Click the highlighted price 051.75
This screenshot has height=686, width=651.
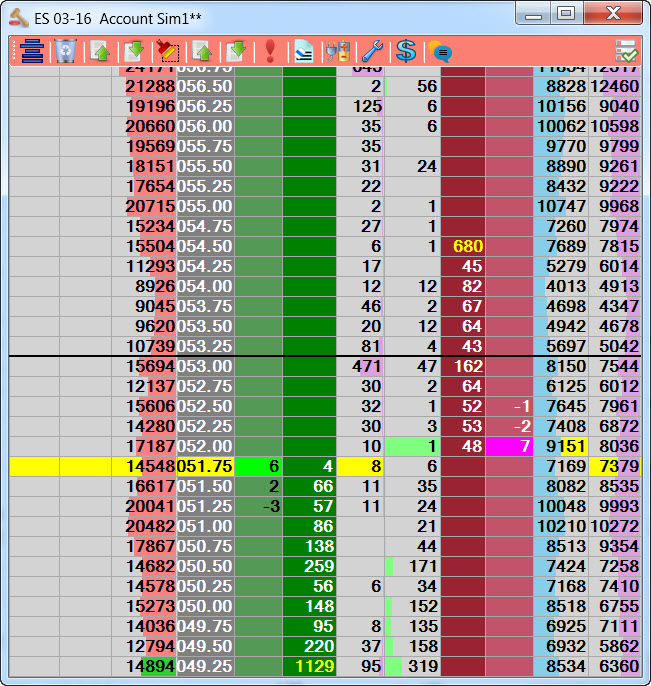coord(205,466)
